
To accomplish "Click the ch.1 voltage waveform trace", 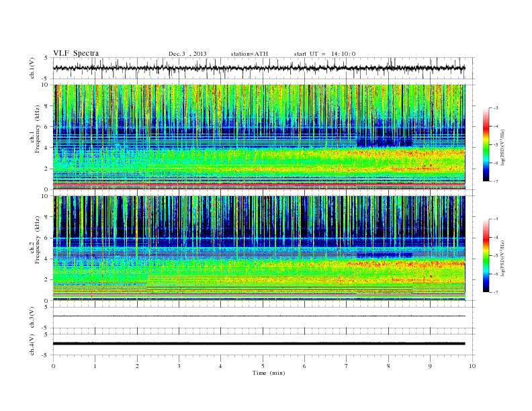I will (259, 68).
